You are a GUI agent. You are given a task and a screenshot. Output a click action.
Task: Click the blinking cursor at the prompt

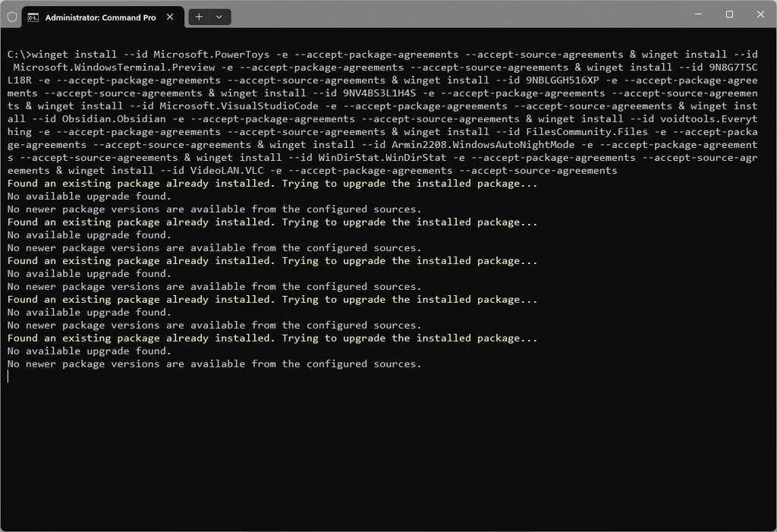pos(8,376)
